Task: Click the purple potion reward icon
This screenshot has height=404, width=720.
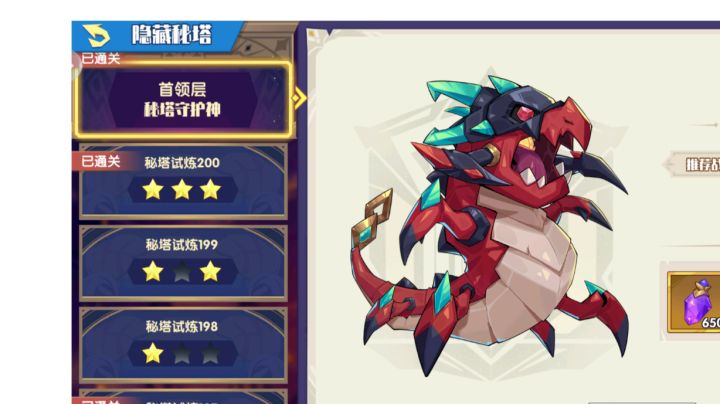Action: click(x=697, y=302)
